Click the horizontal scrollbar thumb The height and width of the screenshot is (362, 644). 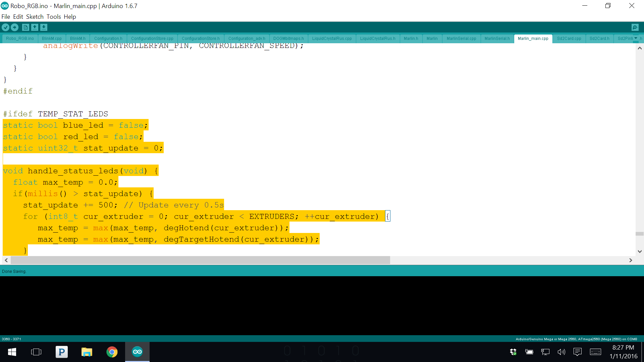[200, 260]
